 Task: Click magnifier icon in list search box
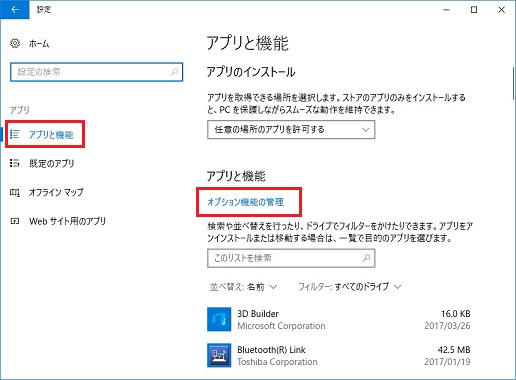tap(366, 258)
